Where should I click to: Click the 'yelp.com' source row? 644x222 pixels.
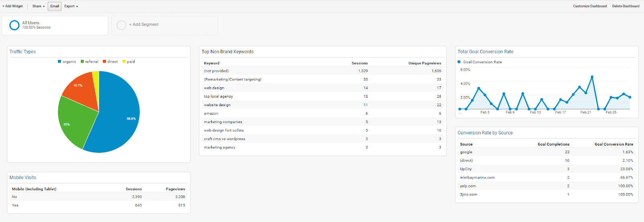pyautogui.click(x=547, y=186)
